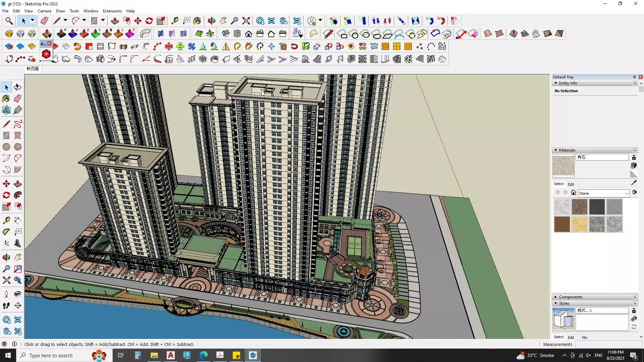Select the Freehand drawing tool
Image resolution: width=644 pixels, height=362 pixels.
[x=18, y=124]
